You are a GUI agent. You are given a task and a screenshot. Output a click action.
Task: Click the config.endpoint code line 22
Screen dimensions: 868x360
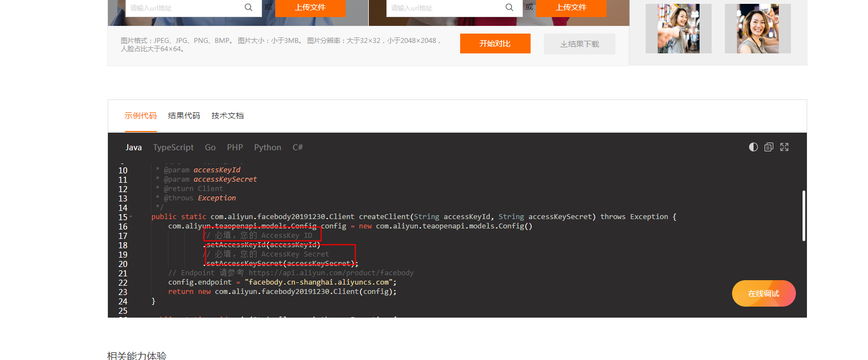[x=282, y=282]
